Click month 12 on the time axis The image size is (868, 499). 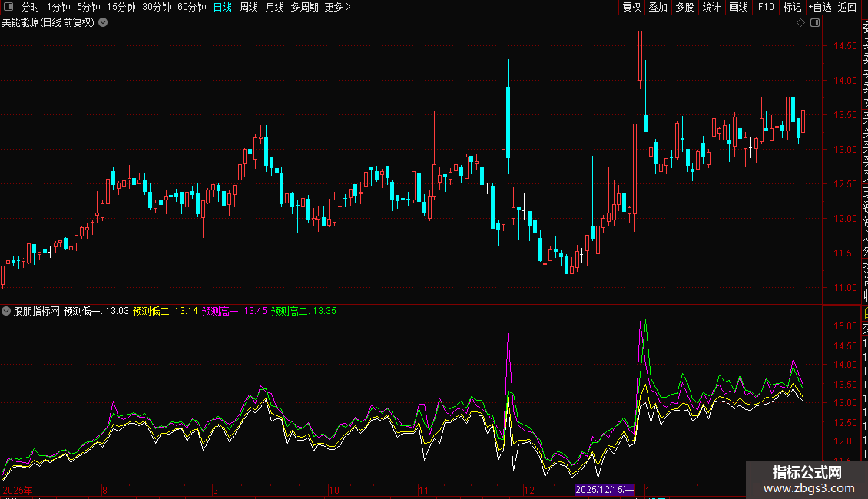[530, 490]
